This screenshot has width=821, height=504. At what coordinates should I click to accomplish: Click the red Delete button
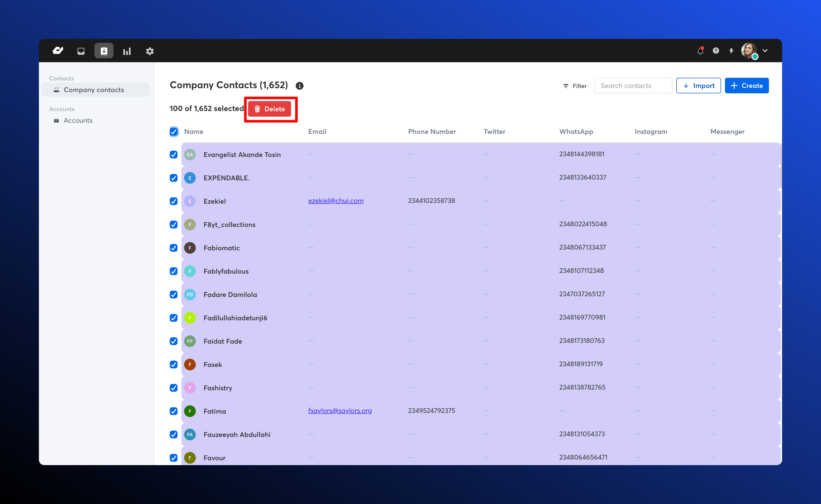click(x=269, y=109)
